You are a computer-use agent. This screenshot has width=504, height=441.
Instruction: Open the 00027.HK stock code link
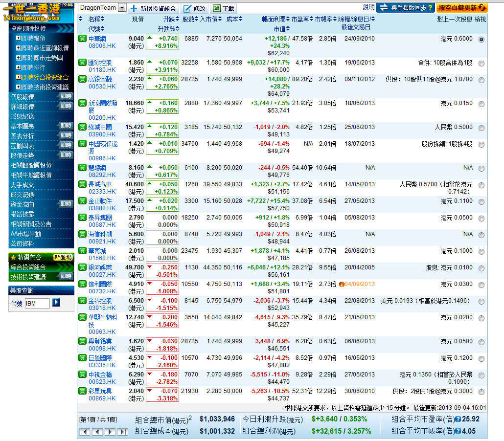click(x=102, y=275)
